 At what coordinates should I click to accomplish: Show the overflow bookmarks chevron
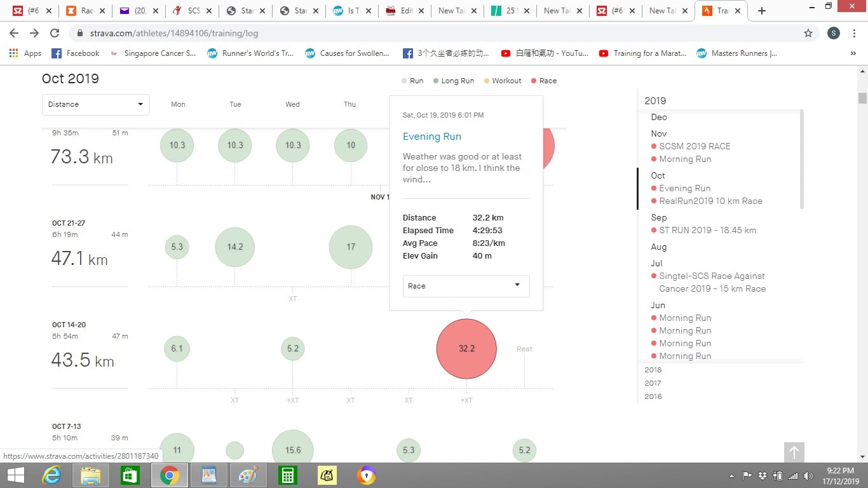pyautogui.click(x=853, y=53)
